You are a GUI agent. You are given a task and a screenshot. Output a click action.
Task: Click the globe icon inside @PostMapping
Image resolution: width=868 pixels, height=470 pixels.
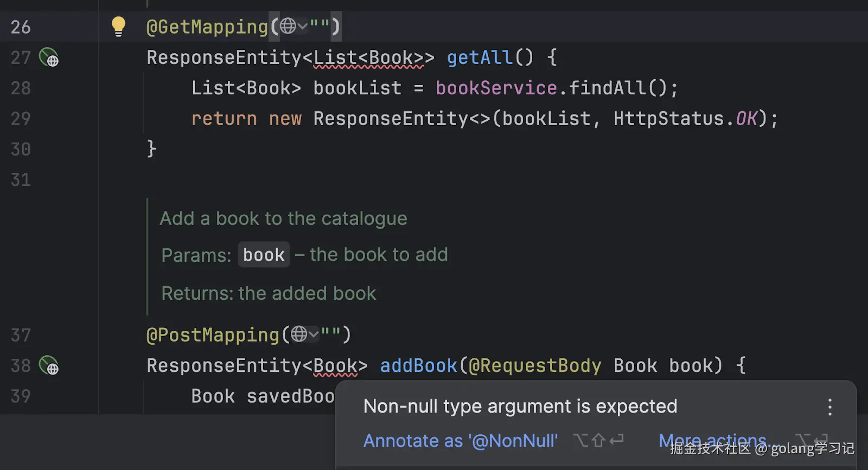pos(299,334)
